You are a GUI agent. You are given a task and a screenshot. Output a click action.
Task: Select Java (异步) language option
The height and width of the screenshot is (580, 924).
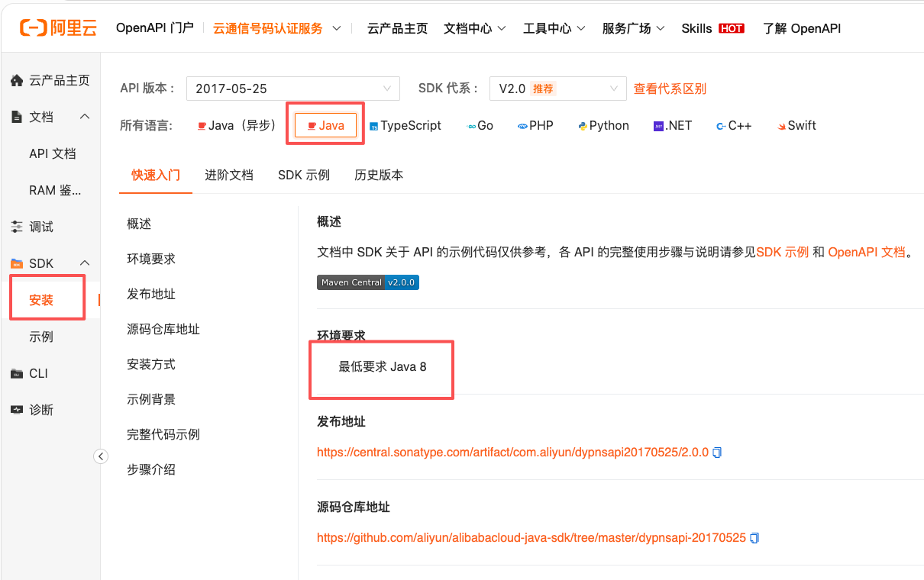pos(236,126)
